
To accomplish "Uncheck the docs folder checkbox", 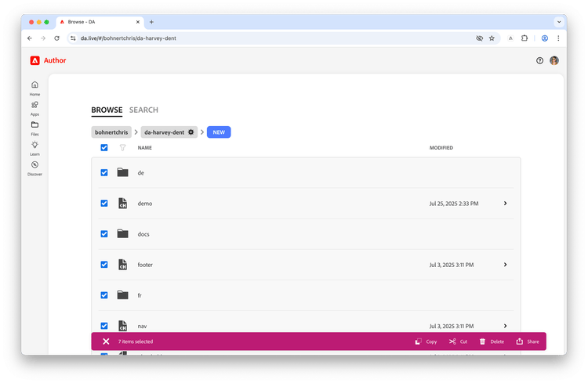I will click(104, 234).
